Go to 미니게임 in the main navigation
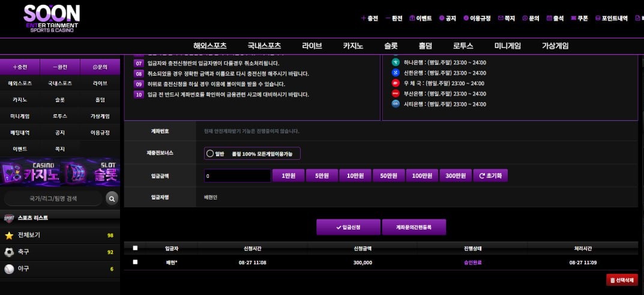This screenshot has height=295, width=644. [507, 46]
